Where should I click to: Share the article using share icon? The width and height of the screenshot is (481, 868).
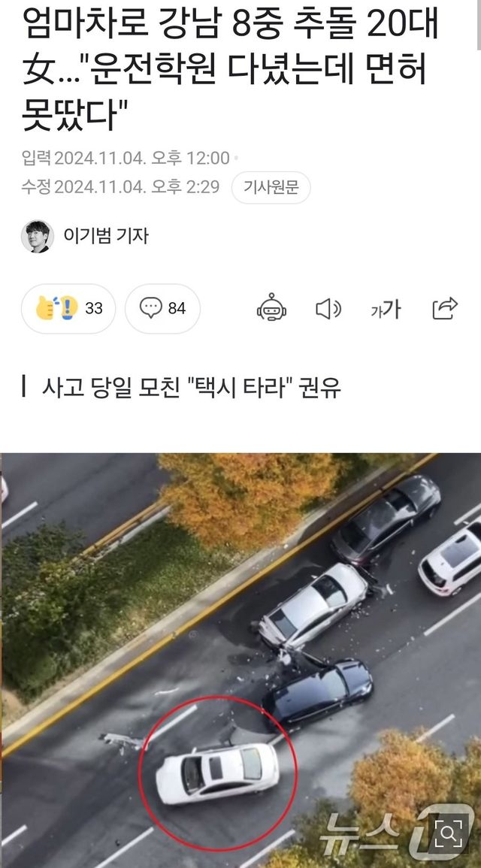point(445,308)
